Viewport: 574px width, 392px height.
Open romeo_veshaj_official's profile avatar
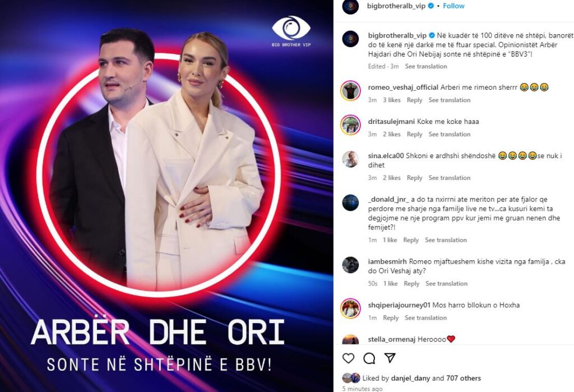pyautogui.click(x=350, y=90)
